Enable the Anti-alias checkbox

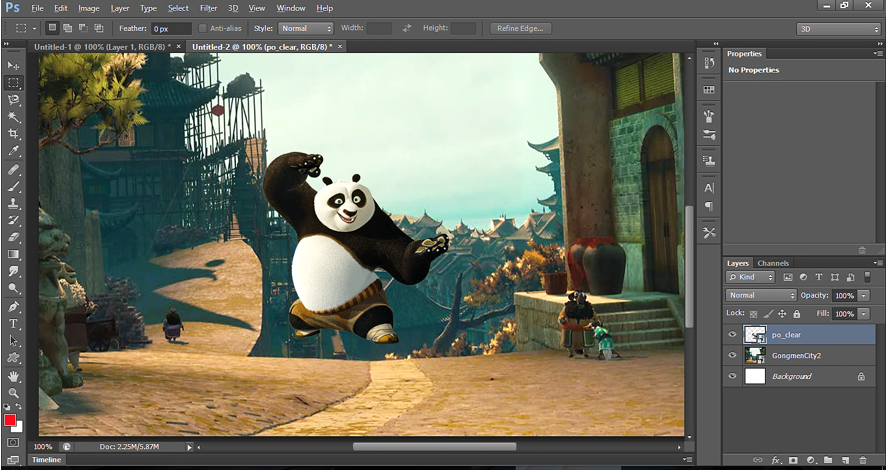[x=203, y=28]
